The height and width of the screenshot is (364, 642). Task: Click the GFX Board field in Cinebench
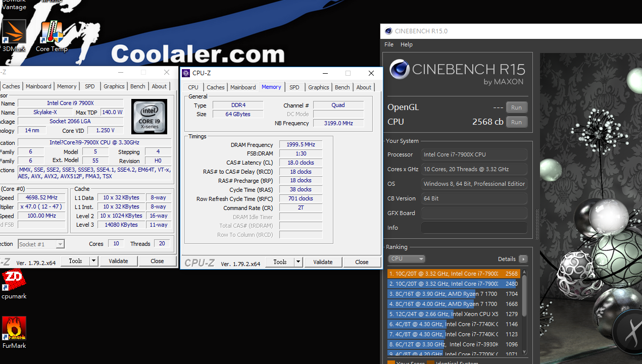point(474,213)
